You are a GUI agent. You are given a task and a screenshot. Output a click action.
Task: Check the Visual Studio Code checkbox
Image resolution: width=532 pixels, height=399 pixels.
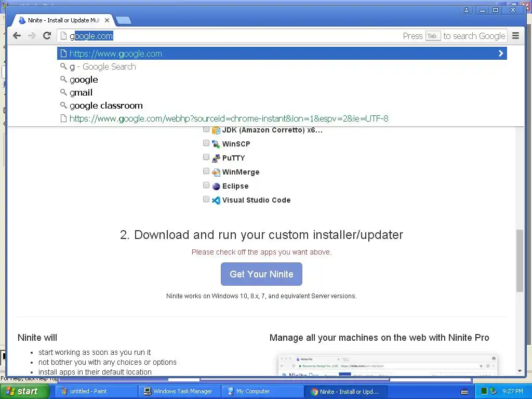pos(206,199)
